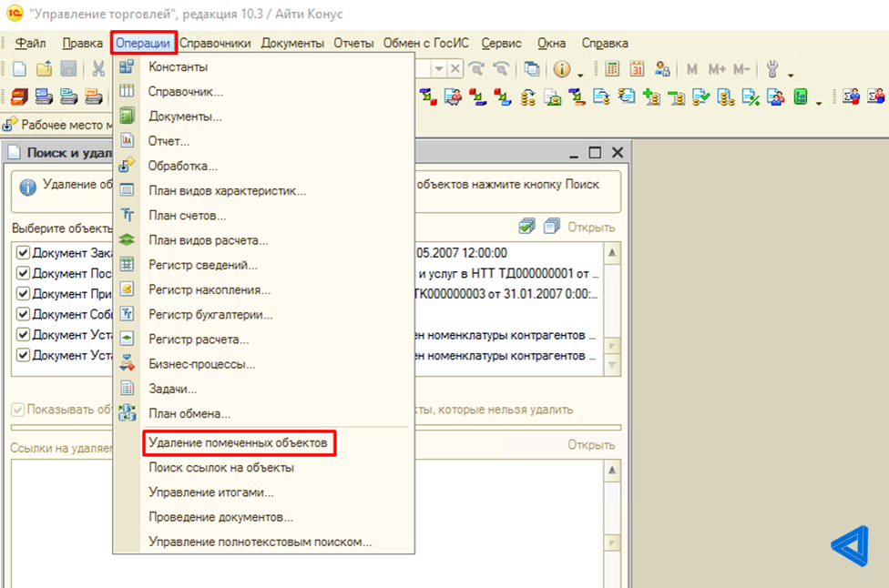Select Удаление помеченных объектов menu entry
The height and width of the screenshot is (588, 889).
tap(240, 442)
